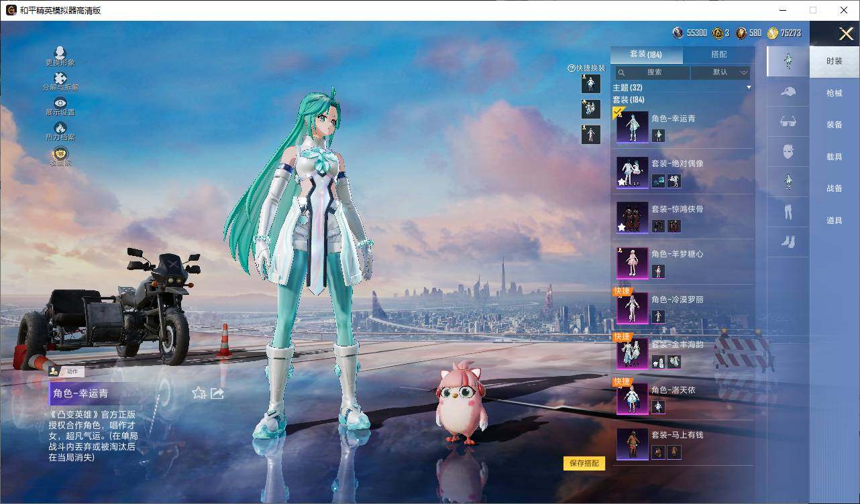
Task: Collapse the 主题 (32) section arrow
Action: (749, 88)
